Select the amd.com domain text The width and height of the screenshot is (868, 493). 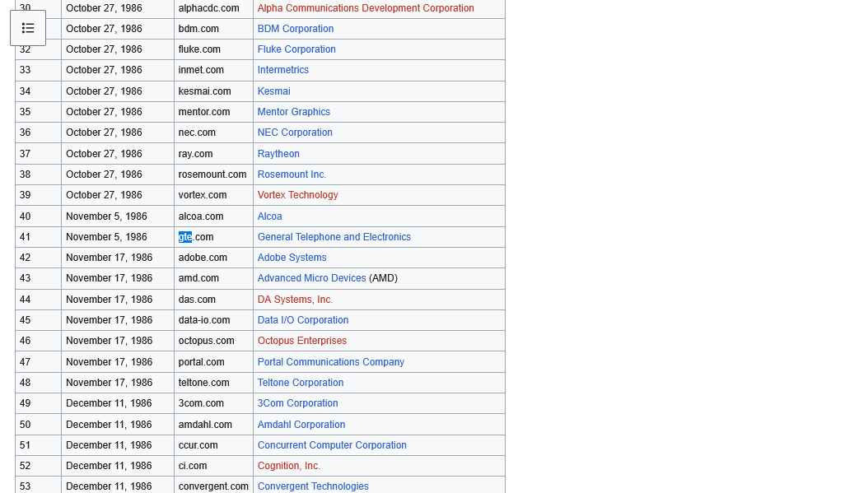pyautogui.click(x=198, y=278)
